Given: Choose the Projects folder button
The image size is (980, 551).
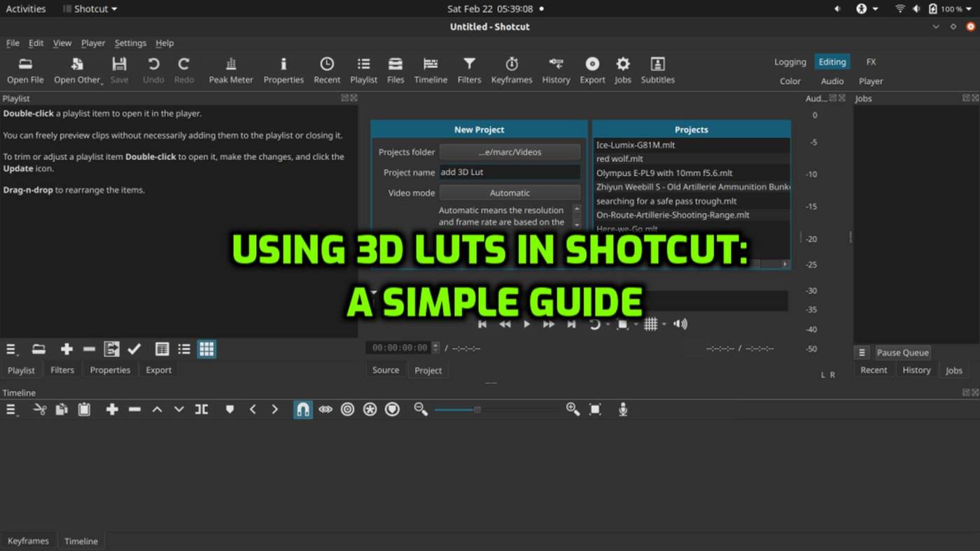Looking at the screenshot, I should pos(510,152).
